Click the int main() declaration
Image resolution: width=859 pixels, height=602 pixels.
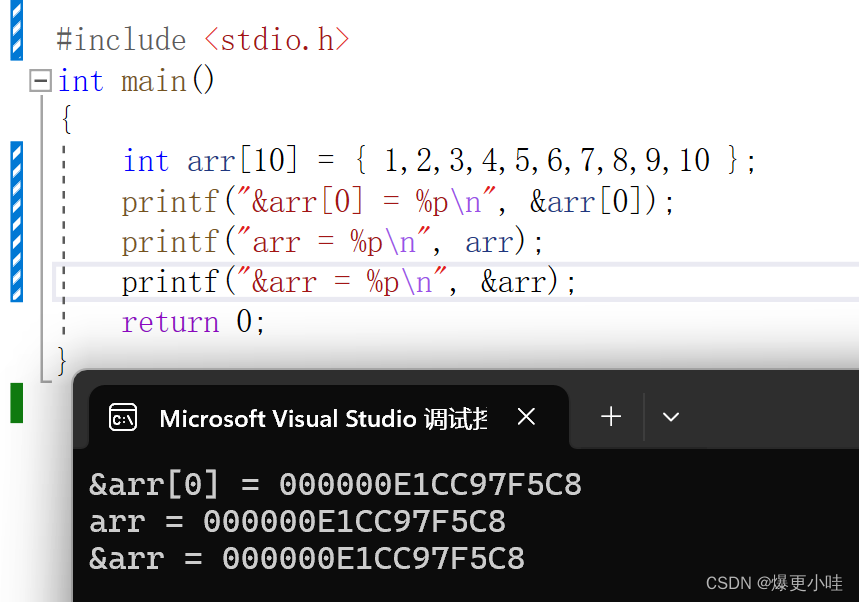[x=136, y=81]
